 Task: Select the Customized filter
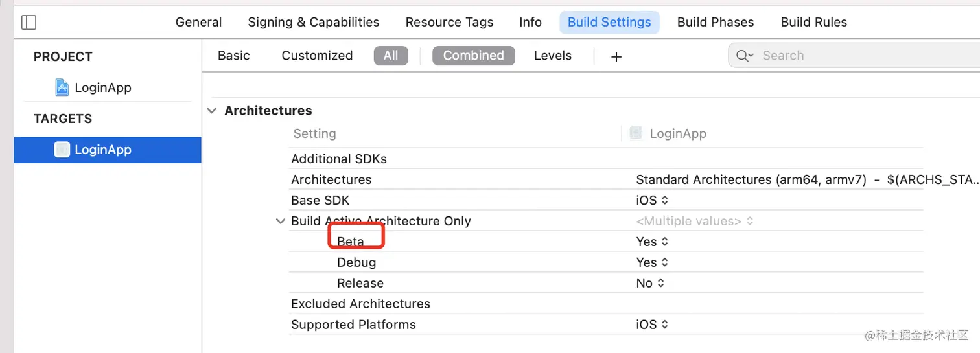(317, 56)
